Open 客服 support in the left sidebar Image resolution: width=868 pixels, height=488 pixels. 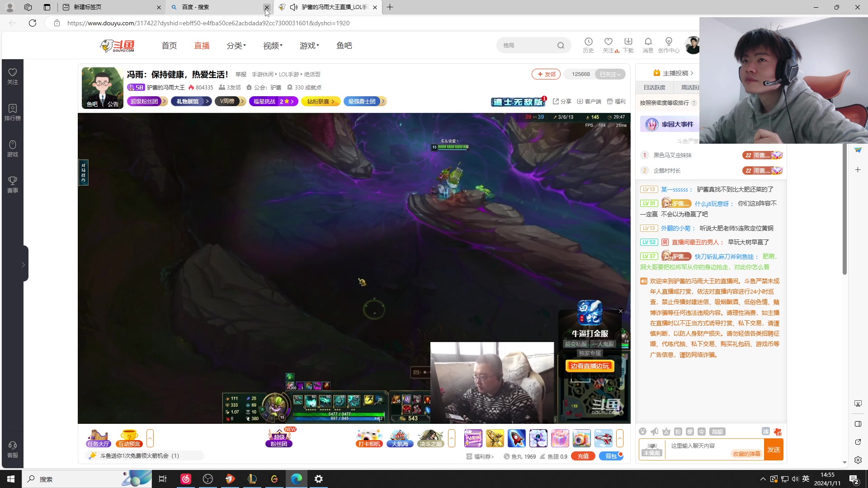[x=13, y=450]
